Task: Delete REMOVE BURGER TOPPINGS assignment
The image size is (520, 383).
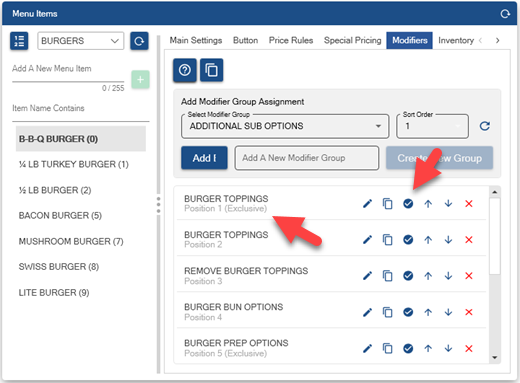Action: [469, 276]
